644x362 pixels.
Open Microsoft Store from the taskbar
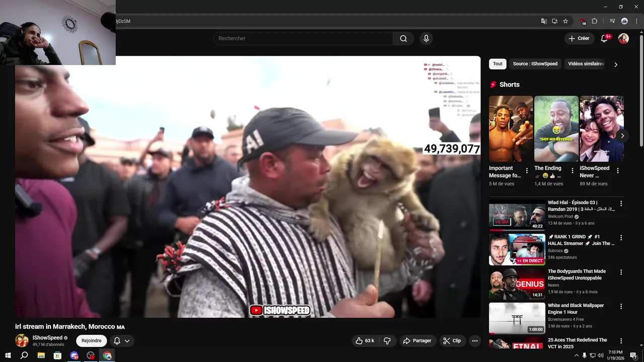(58, 355)
